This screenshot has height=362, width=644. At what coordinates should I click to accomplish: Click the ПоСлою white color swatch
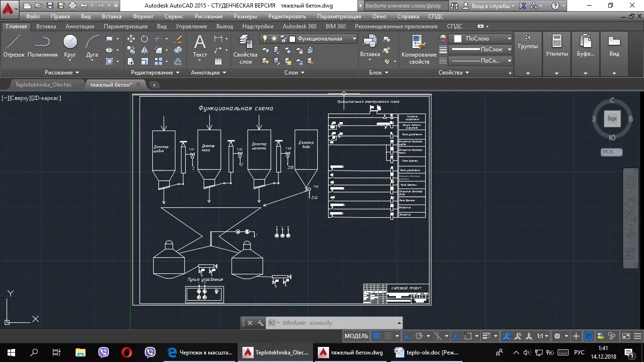(457, 39)
